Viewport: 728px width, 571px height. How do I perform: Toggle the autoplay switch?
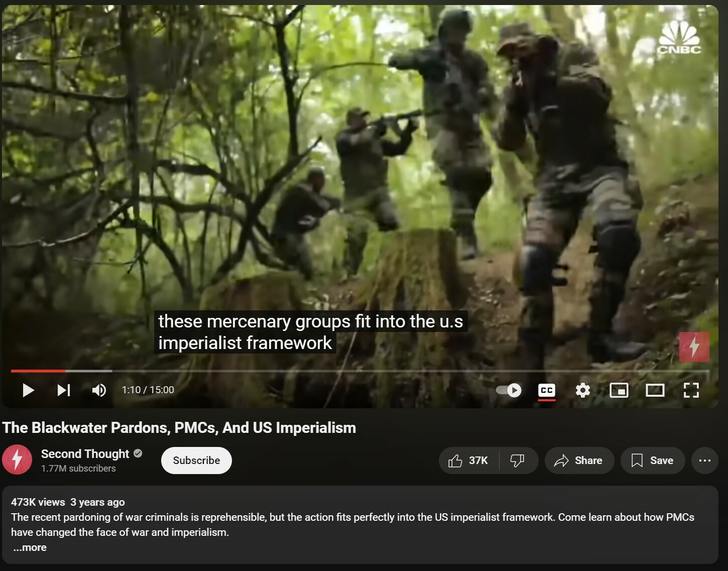[509, 390]
